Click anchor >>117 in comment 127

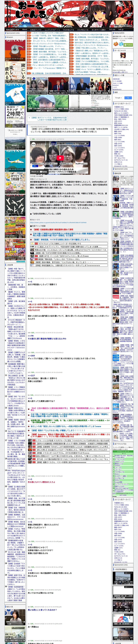click(31, 375)
